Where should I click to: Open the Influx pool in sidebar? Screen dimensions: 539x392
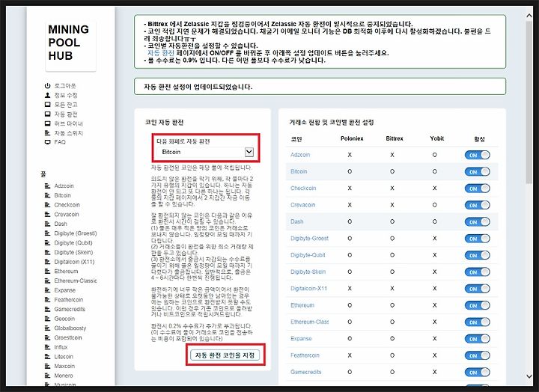(x=61, y=347)
